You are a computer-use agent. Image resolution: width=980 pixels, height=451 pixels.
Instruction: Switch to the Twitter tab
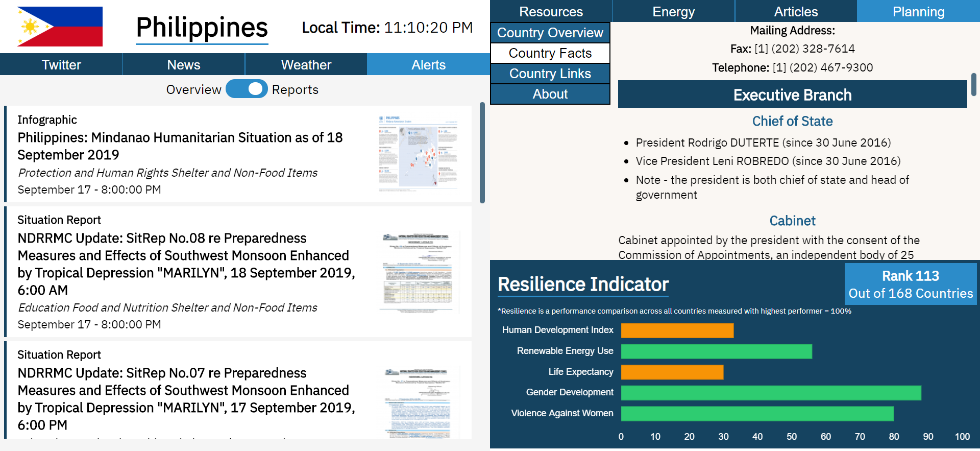point(61,65)
